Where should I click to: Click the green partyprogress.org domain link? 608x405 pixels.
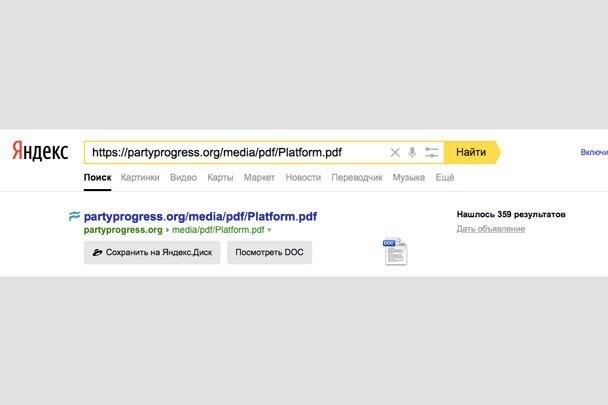pyautogui.click(x=123, y=230)
